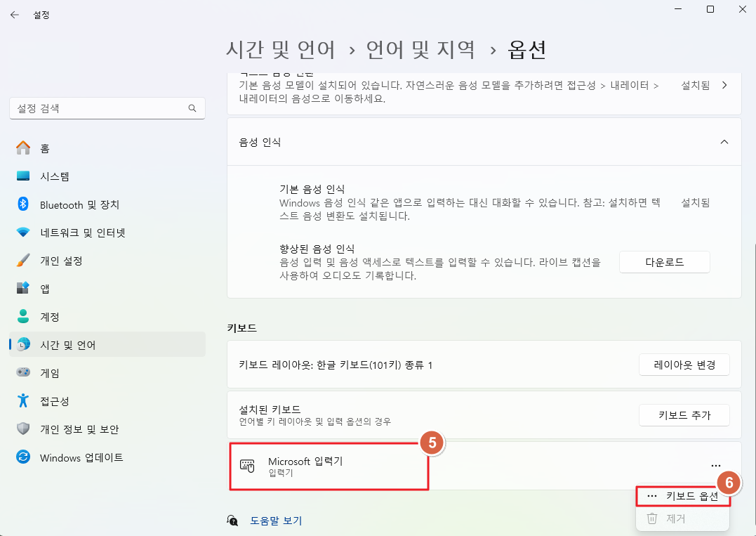Collapse the 음성 인식 section
The image size is (756, 536).
click(x=724, y=141)
